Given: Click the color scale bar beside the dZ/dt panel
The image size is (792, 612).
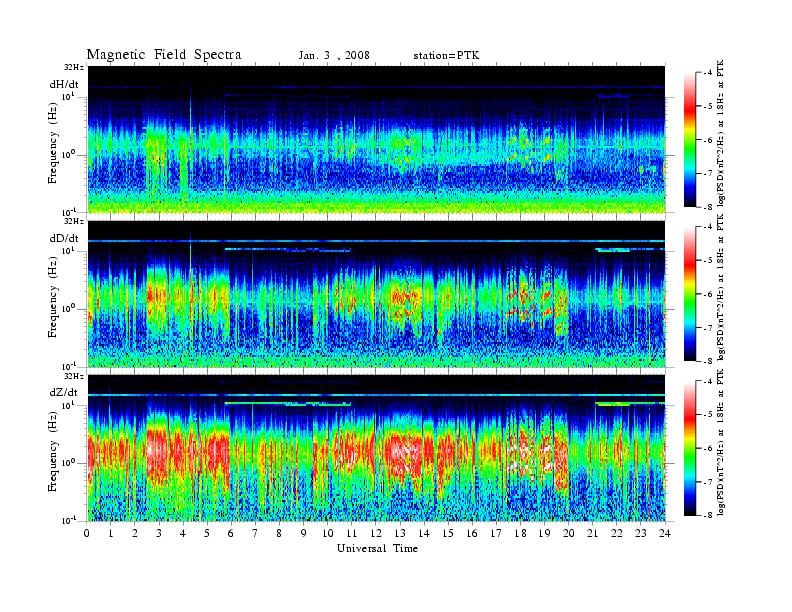Looking at the screenshot, I should [x=689, y=448].
